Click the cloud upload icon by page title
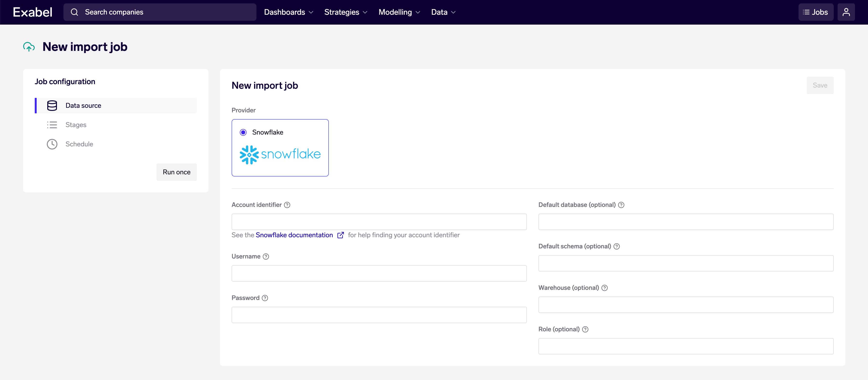The width and height of the screenshot is (868, 380). point(29,47)
